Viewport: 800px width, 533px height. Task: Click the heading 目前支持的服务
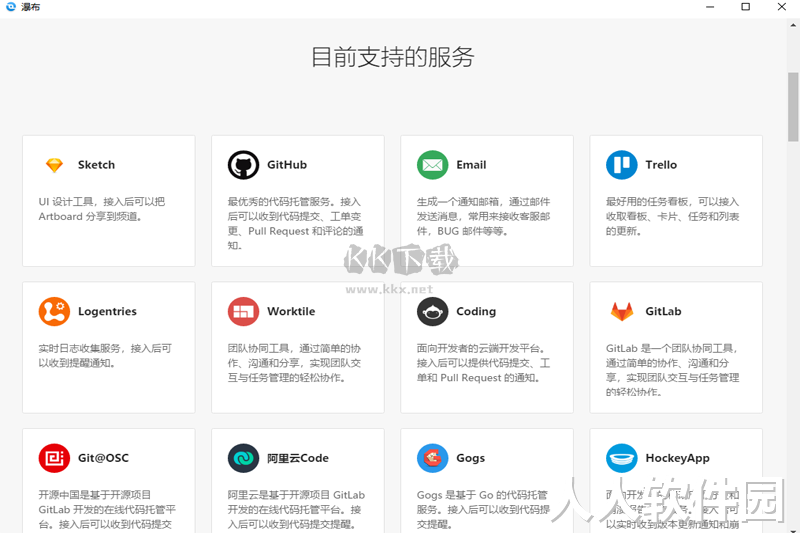point(393,57)
